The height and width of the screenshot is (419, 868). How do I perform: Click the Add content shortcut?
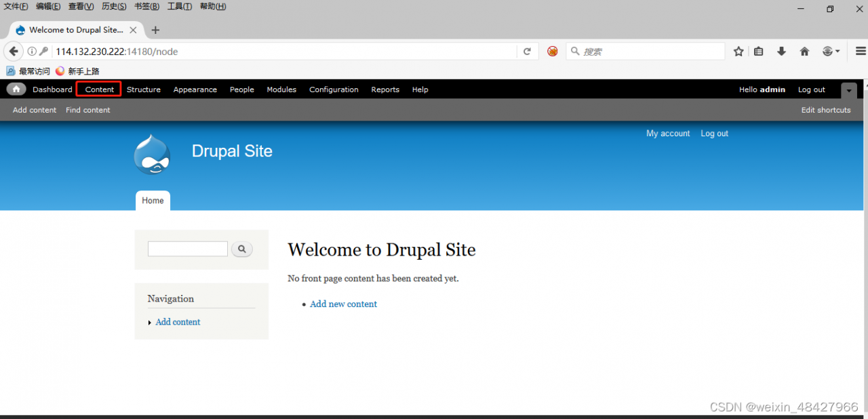point(35,110)
